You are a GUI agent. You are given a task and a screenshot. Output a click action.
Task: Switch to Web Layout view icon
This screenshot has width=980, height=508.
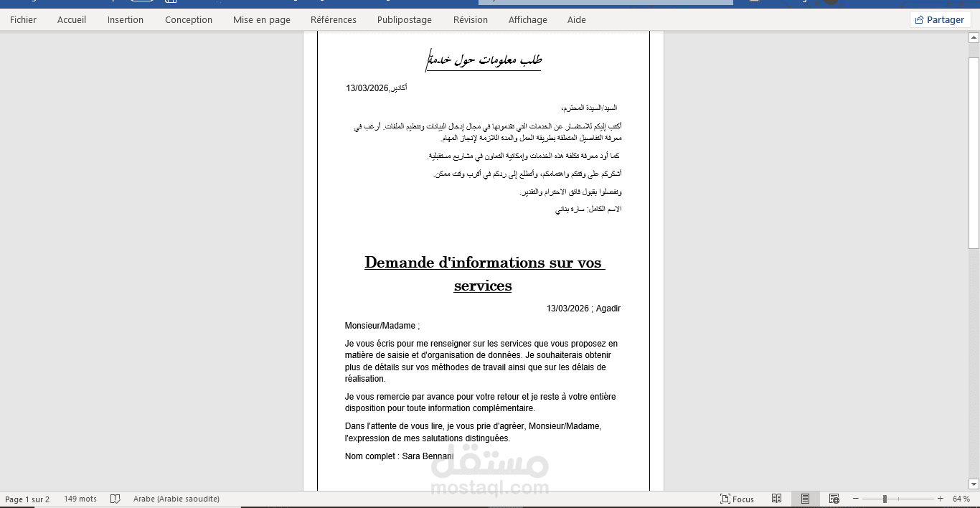click(834, 499)
